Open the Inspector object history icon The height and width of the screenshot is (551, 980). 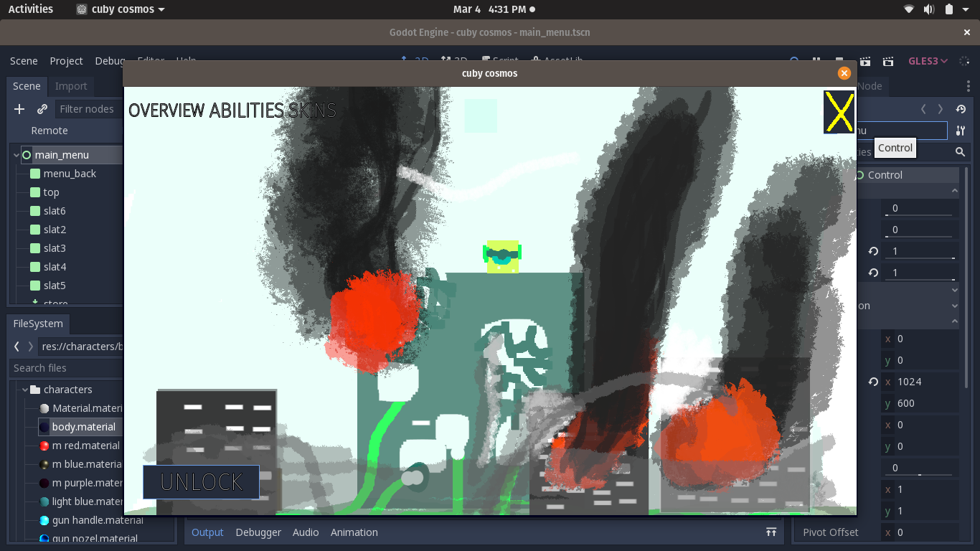click(x=961, y=109)
